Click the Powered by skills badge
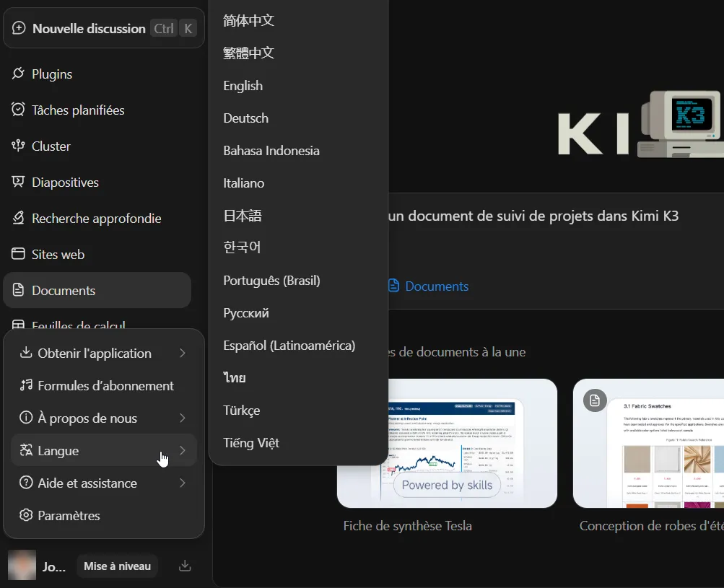The height and width of the screenshot is (588, 724). pyautogui.click(x=447, y=485)
